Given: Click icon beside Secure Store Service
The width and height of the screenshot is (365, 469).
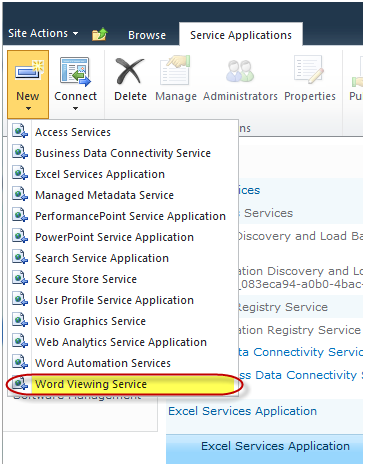Looking at the screenshot, I should pyautogui.click(x=20, y=278).
